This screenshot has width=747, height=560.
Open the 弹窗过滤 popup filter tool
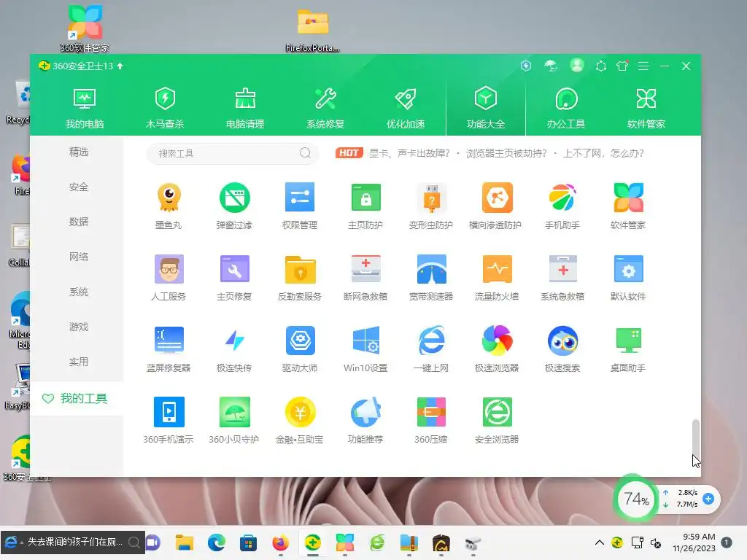pos(234,206)
